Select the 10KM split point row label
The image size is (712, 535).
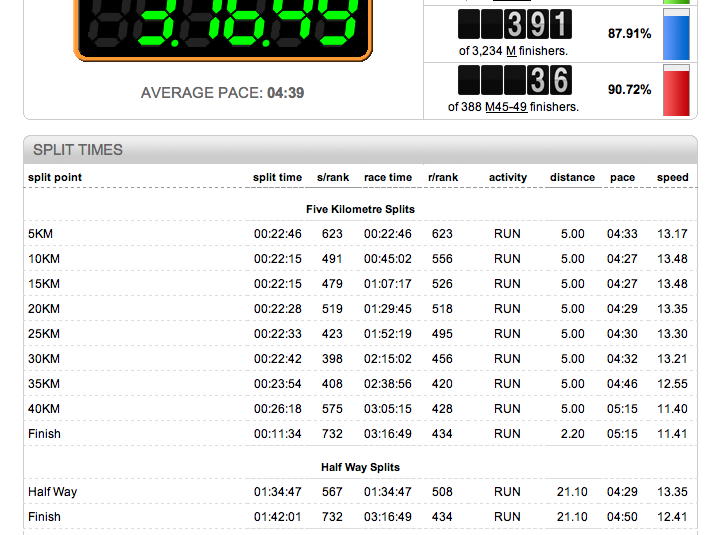(44, 259)
